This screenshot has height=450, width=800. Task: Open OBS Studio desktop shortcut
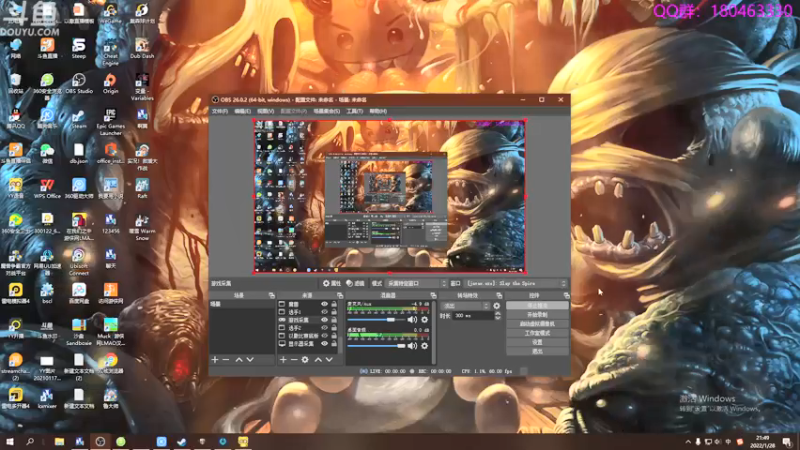click(79, 84)
